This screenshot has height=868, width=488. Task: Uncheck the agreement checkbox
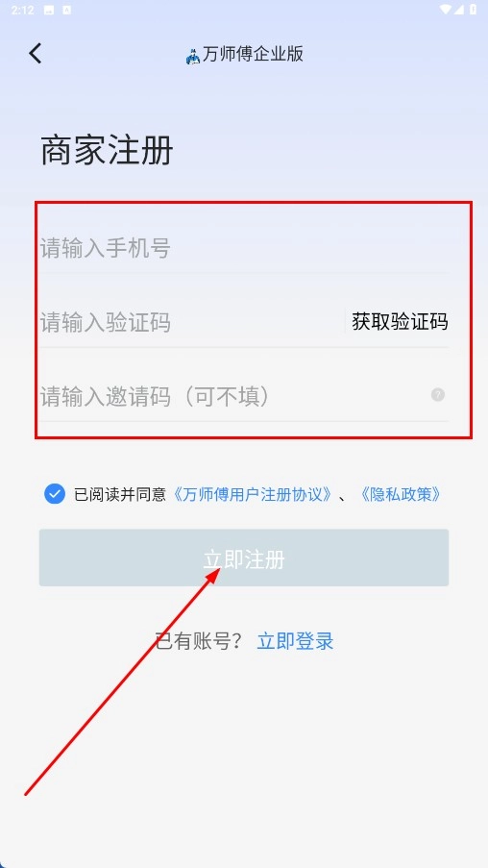tap(55, 494)
